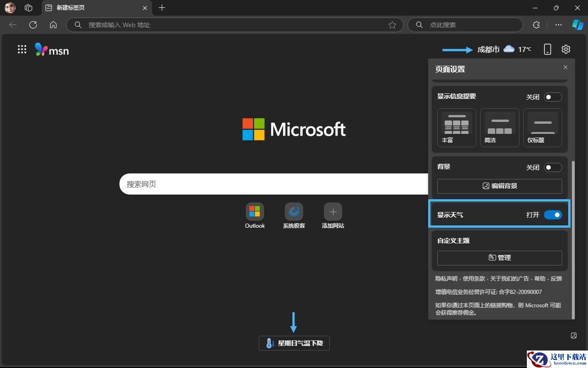The width and height of the screenshot is (588, 368).
Task: Refresh the current page
Action: pyautogui.click(x=33, y=25)
